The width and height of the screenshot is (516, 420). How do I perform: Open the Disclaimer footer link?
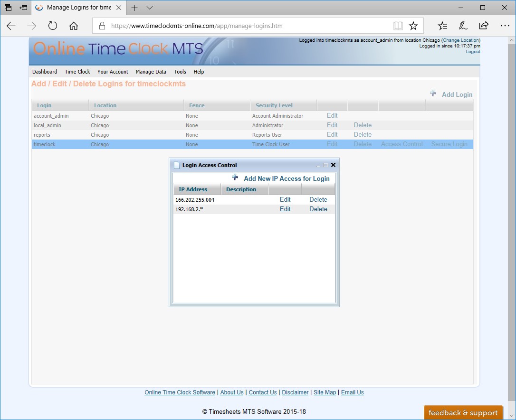point(295,392)
